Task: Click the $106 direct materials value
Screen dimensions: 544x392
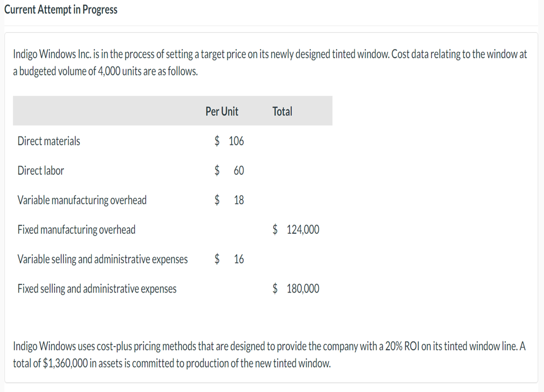Action: 229,141
